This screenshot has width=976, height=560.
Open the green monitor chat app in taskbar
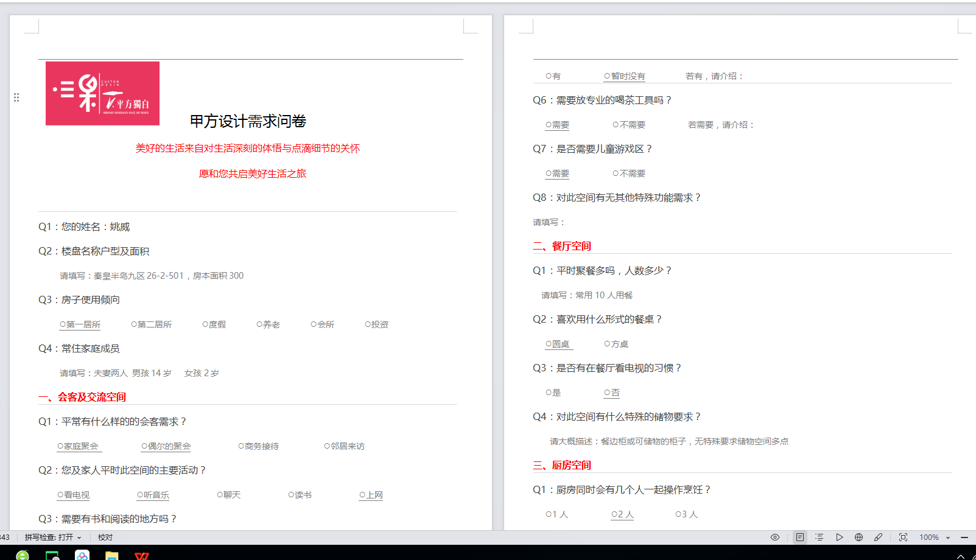52,555
